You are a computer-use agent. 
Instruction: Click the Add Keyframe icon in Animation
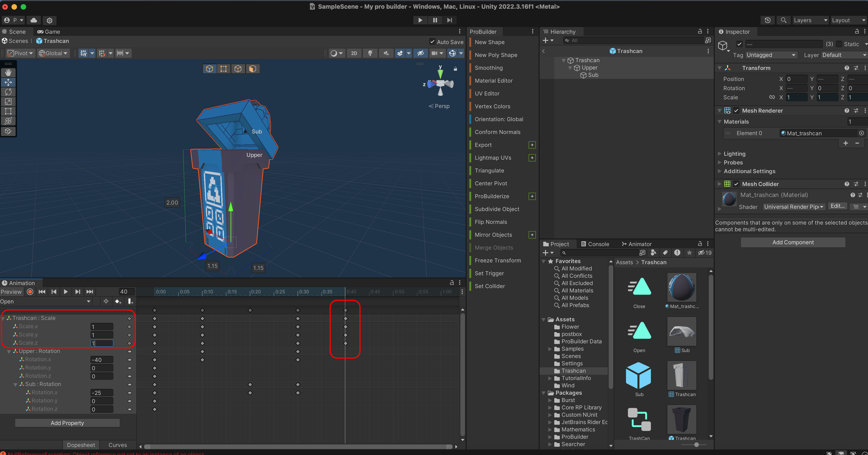pos(118,301)
